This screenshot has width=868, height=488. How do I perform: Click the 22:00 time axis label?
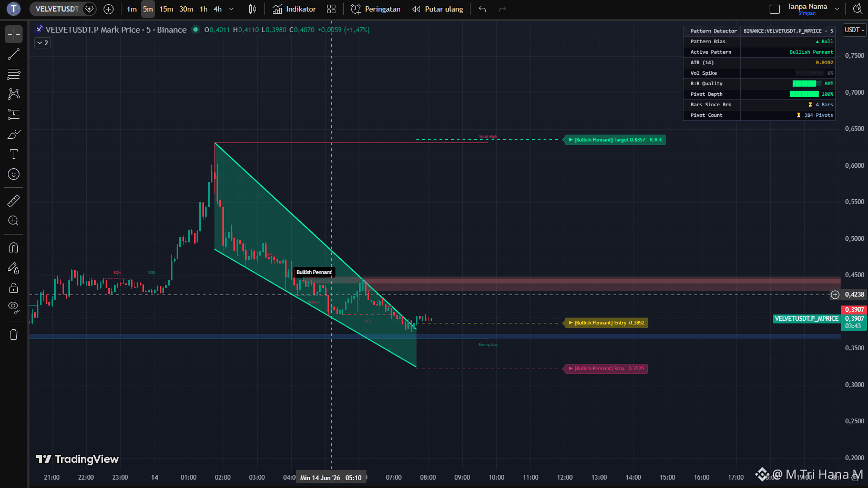click(86, 477)
